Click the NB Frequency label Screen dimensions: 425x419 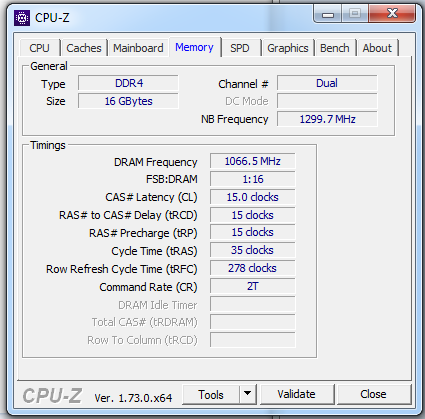[x=235, y=119]
